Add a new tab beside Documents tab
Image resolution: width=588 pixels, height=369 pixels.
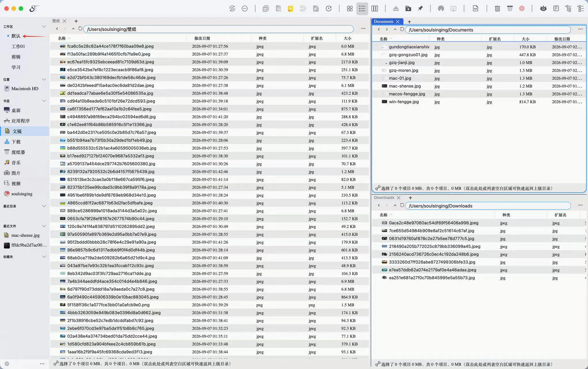click(409, 22)
